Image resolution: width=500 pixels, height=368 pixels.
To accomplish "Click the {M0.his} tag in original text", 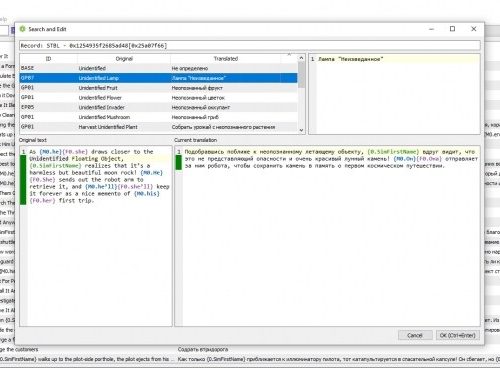I will coord(147,193).
